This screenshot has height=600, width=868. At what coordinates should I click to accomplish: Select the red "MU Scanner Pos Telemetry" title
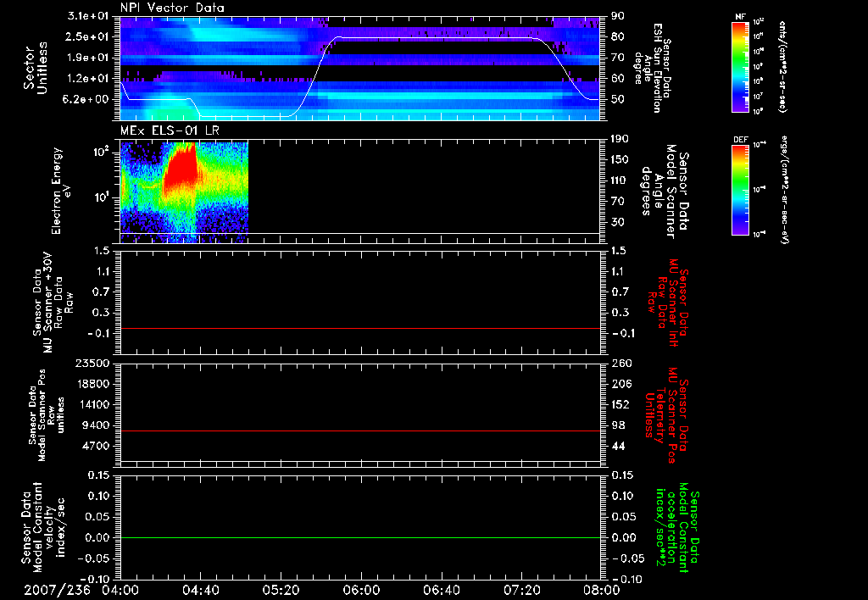tap(665, 415)
